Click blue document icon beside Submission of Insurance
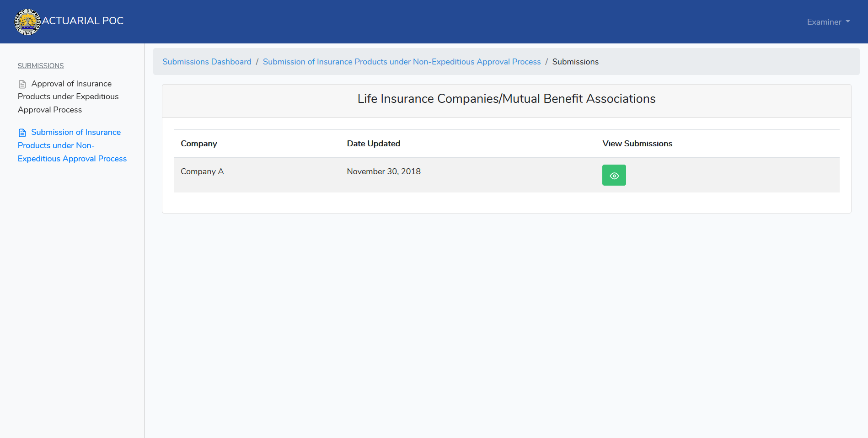 (x=22, y=133)
